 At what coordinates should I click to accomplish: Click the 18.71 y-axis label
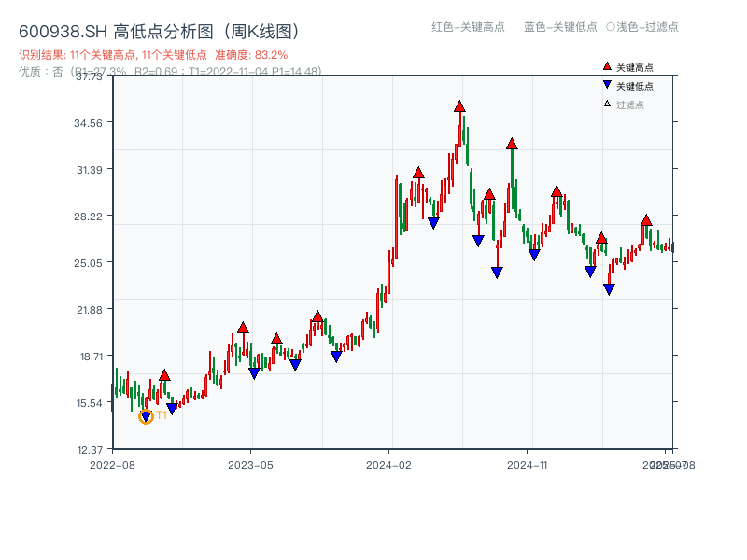92,357
